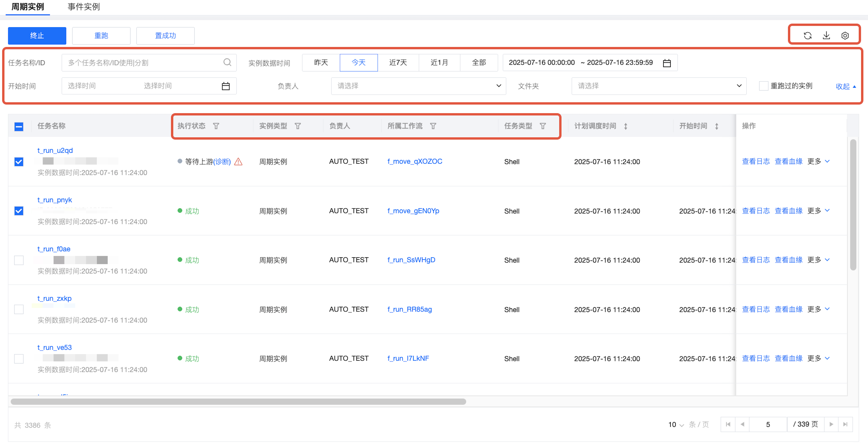Sort by planned schedule time
Screen dimensions: 868x443
(x=625, y=127)
